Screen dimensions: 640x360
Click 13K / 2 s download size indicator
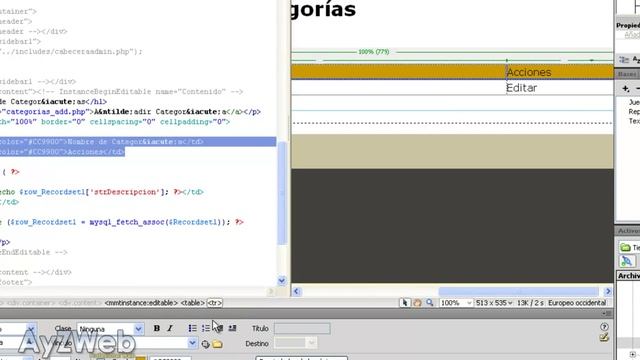[530, 303]
